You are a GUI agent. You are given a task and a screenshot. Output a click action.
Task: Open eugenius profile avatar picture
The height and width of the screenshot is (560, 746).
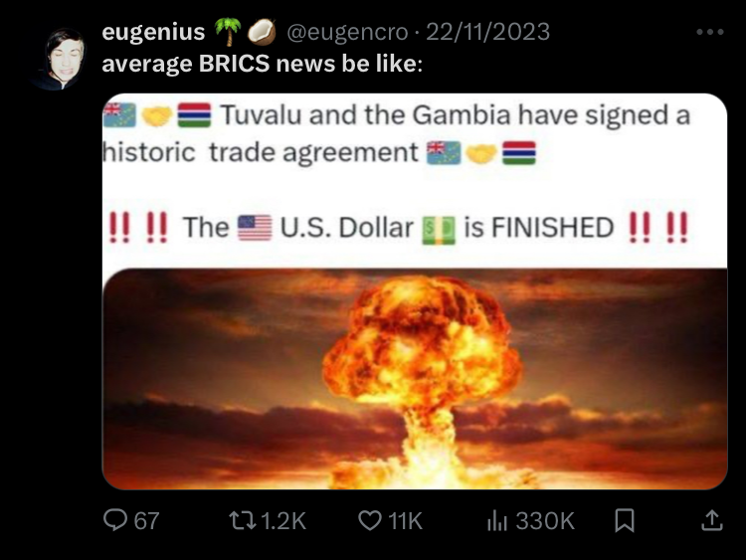click(x=59, y=59)
